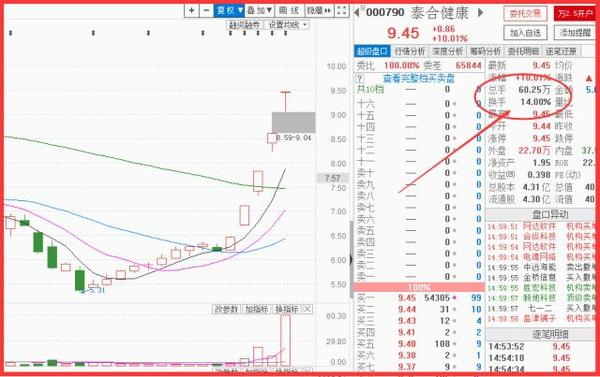Switch to the 筹码分析 tab
Image resolution: width=600 pixels, height=377 pixels.
(x=485, y=51)
